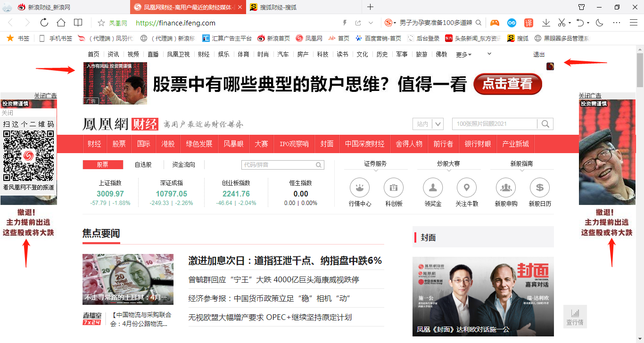Open the three-dots more tools menu
The height and width of the screenshot is (343, 644).
(617, 23)
